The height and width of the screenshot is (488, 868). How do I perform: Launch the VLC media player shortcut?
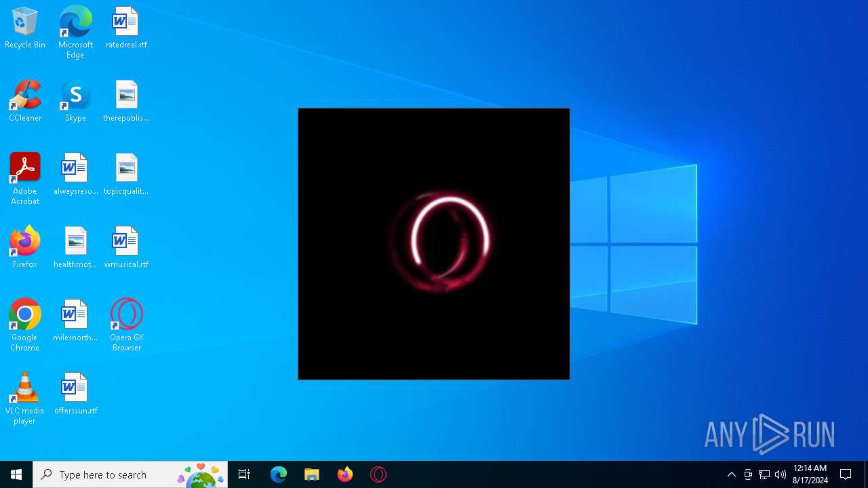[25, 399]
